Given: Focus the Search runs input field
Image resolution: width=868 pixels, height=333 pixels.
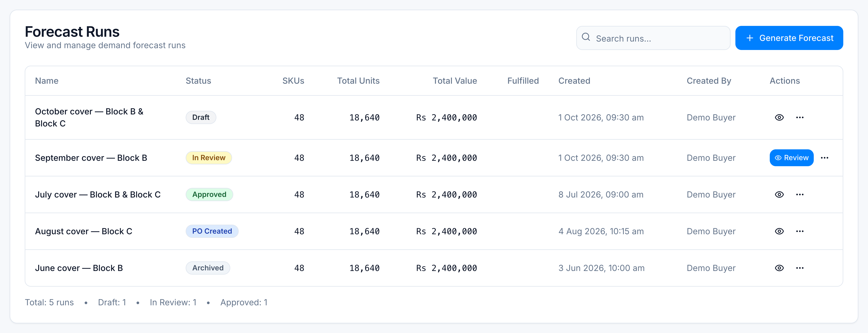Looking at the screenshot, I should pyautogui.click(x=653, y=38).
